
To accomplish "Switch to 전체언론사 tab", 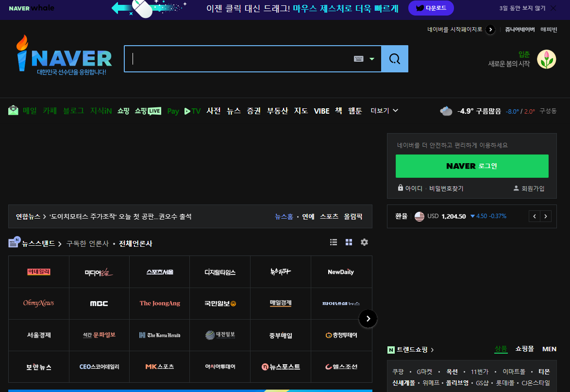I will pyautogui.click(x=135, y=244).
